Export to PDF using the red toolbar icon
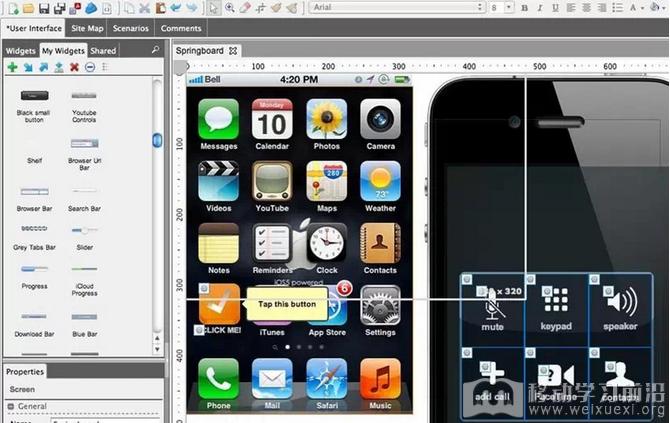Image resolution: width=670 pixels, height=423 pixels. click(75, 8)
